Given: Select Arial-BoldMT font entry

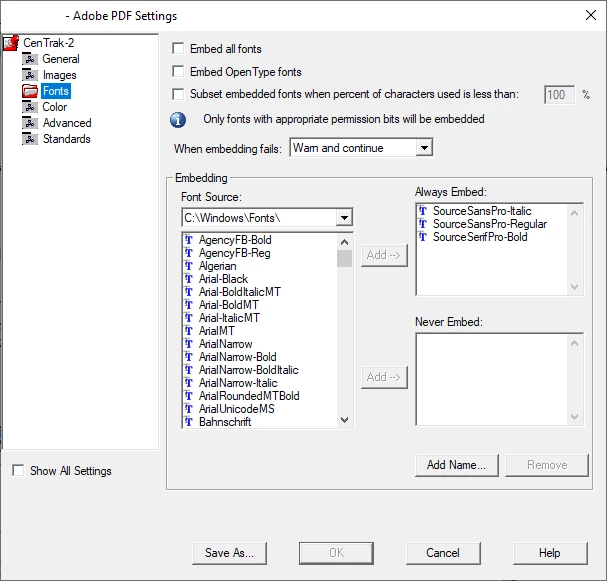Looking at the screenshot, I should (x=228, y=305).
